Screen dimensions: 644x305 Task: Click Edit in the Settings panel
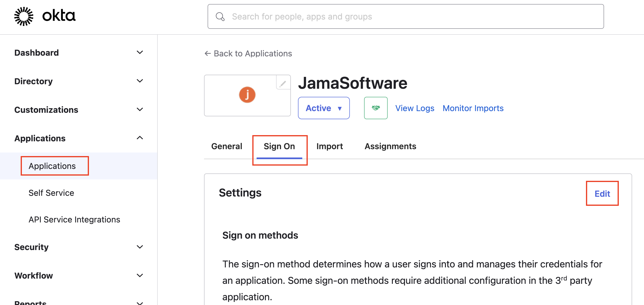coord(602,194)
